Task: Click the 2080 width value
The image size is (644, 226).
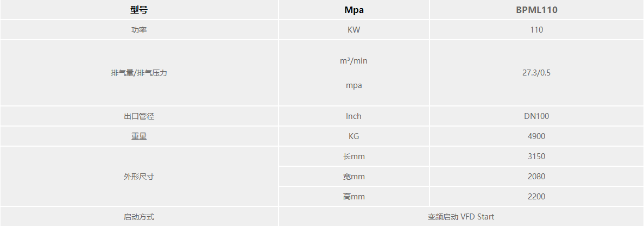Action: click(536, 177)
